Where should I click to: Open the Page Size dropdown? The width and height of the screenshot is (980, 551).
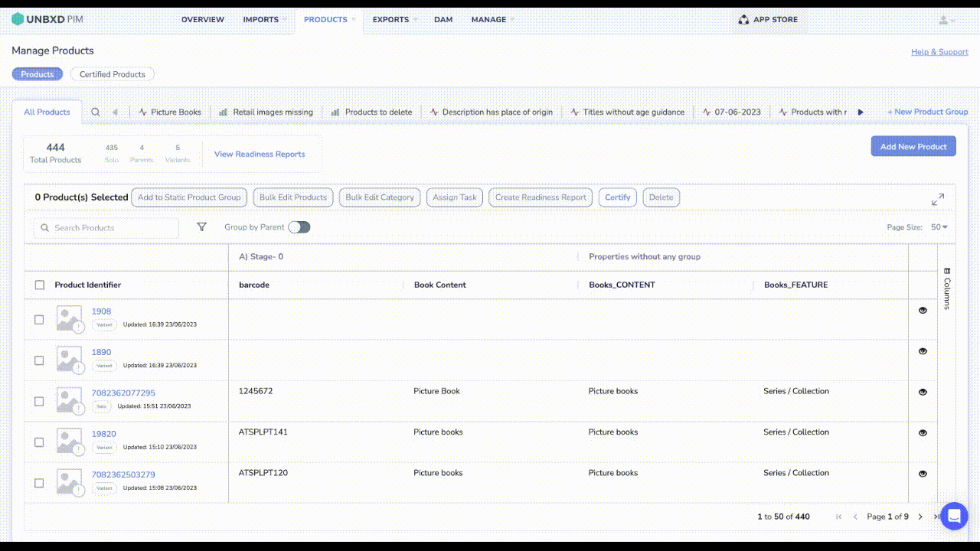tap(939, 227)
